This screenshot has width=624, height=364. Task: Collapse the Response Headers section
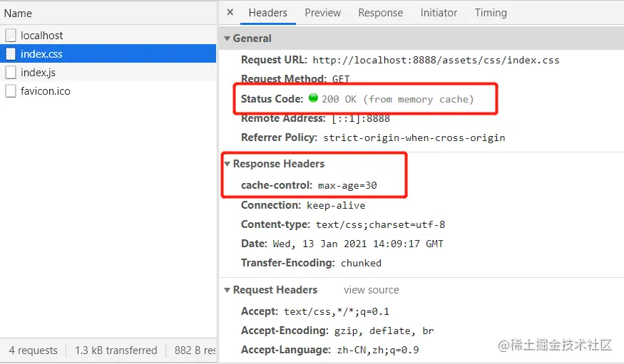pos(227,164)
